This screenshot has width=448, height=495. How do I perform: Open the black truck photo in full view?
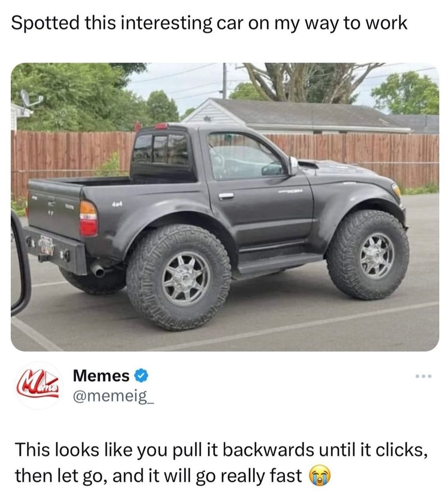[x=225, y=207]
